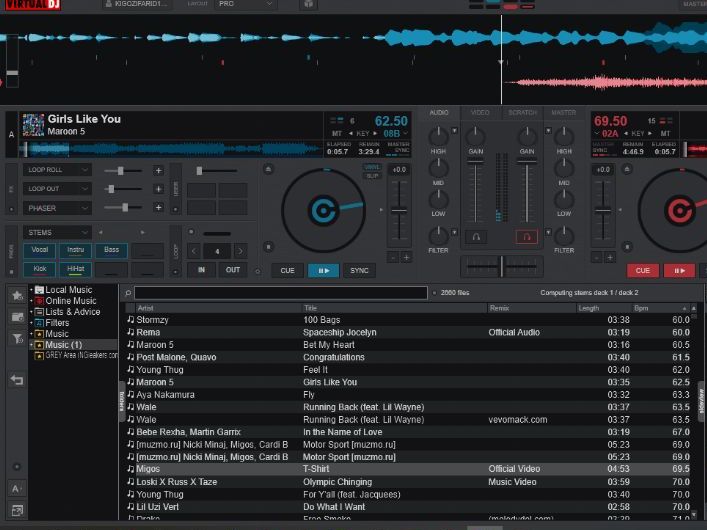Switch to the VIDEO mixer tab
Viewport: 707px width, 530px height.
480,112
